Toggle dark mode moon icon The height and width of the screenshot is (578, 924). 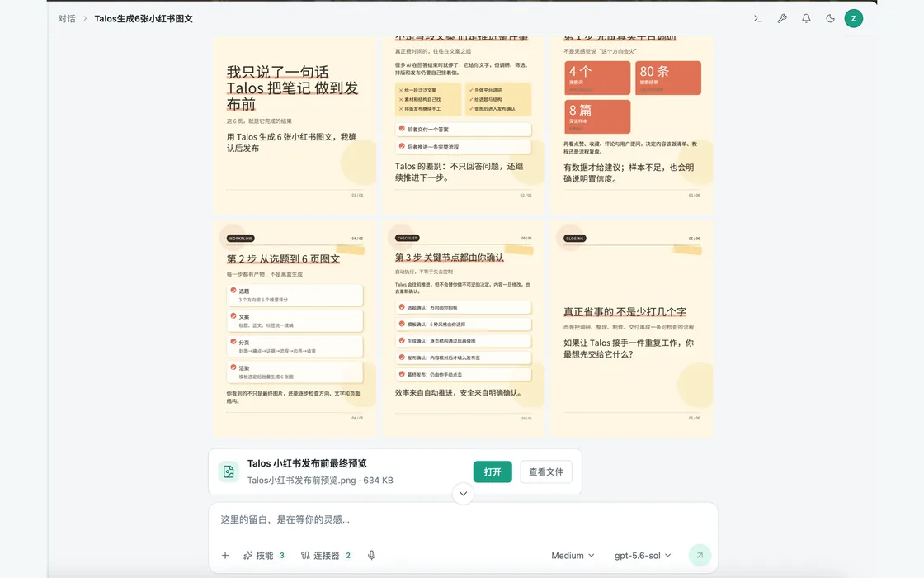coord(830,18)
